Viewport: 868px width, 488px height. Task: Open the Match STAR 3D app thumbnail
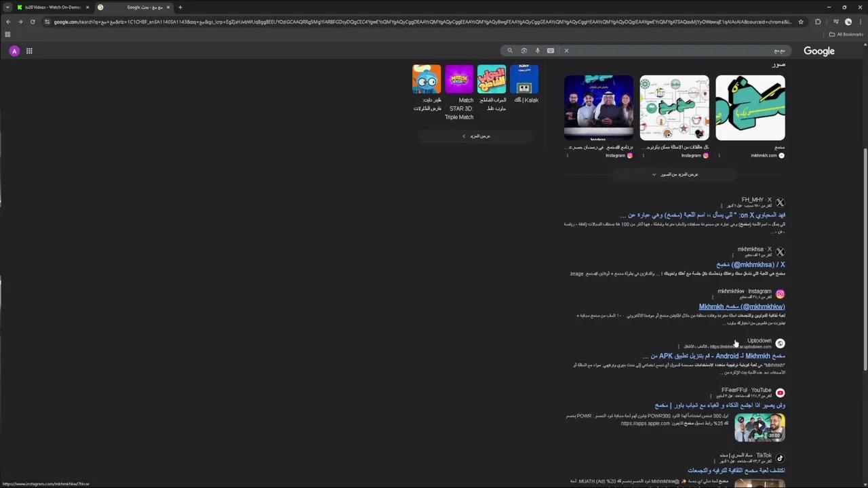[459, 79]
